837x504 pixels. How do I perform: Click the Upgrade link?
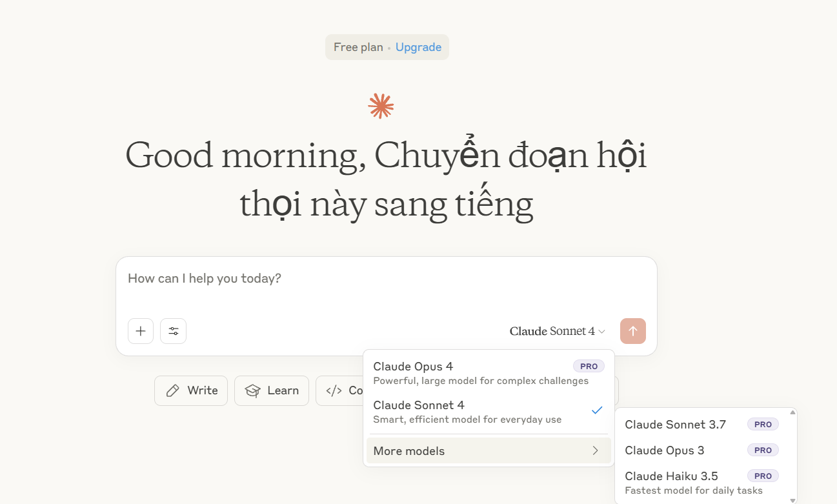pos(418,47)
